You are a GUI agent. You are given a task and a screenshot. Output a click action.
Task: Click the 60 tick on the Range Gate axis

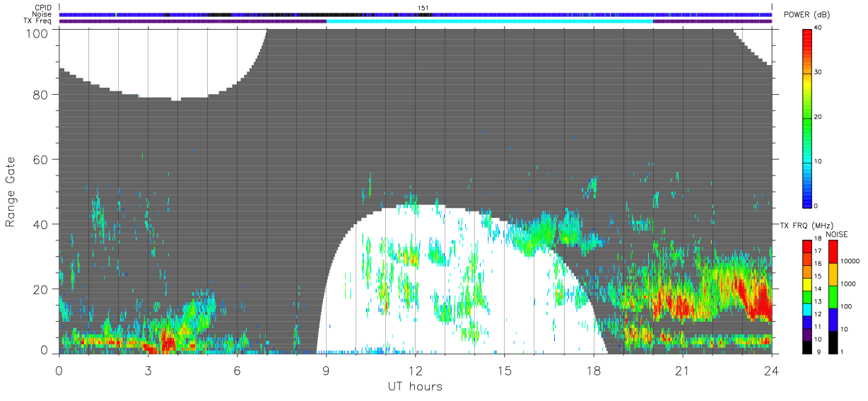coord(40,160)
